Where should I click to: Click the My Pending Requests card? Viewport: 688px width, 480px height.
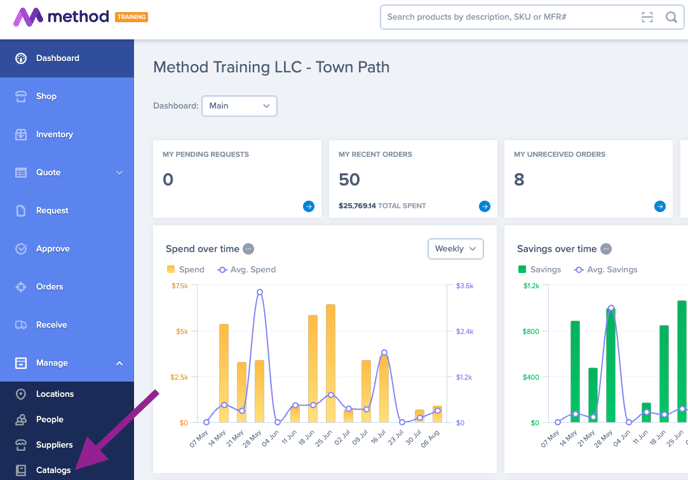point(237,179)
